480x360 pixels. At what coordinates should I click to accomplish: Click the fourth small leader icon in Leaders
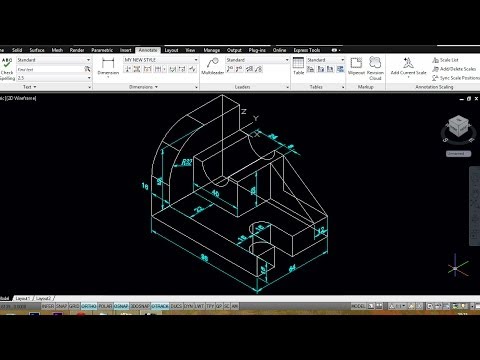(x=259, y=69)
